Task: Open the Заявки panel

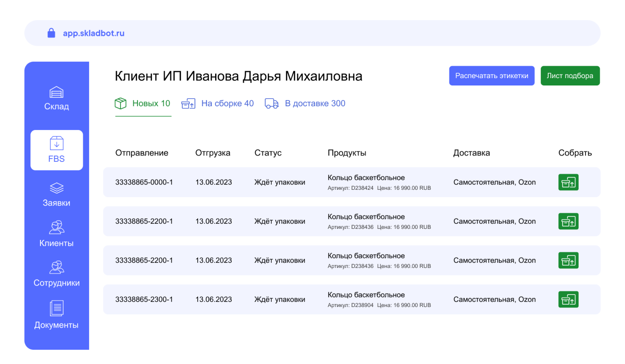Action: pos(56,194)
